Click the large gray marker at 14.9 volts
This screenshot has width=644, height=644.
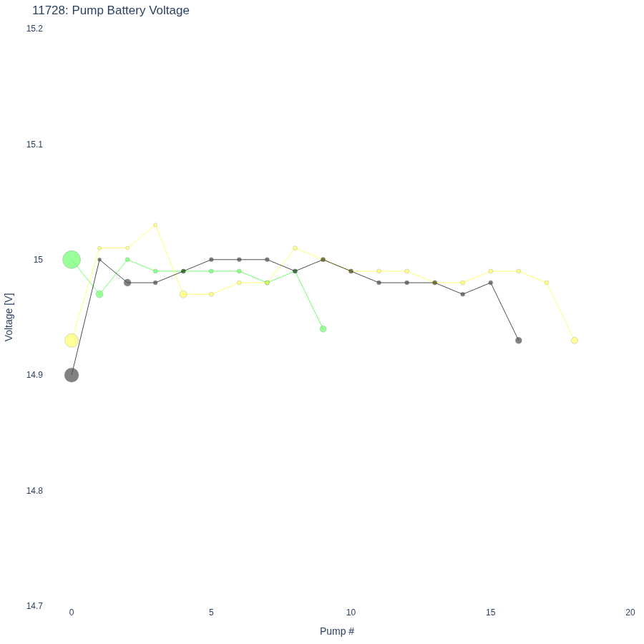coord(72,375)
